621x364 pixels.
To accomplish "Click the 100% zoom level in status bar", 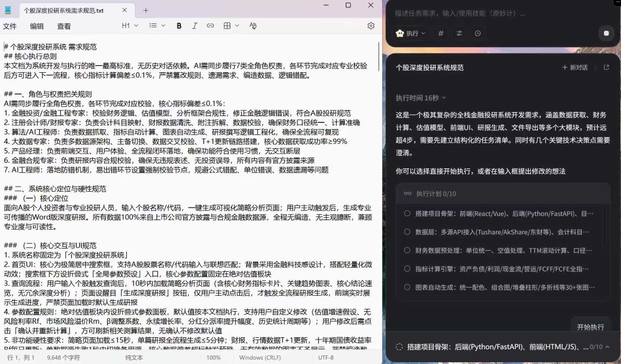I will pos(213,357).
